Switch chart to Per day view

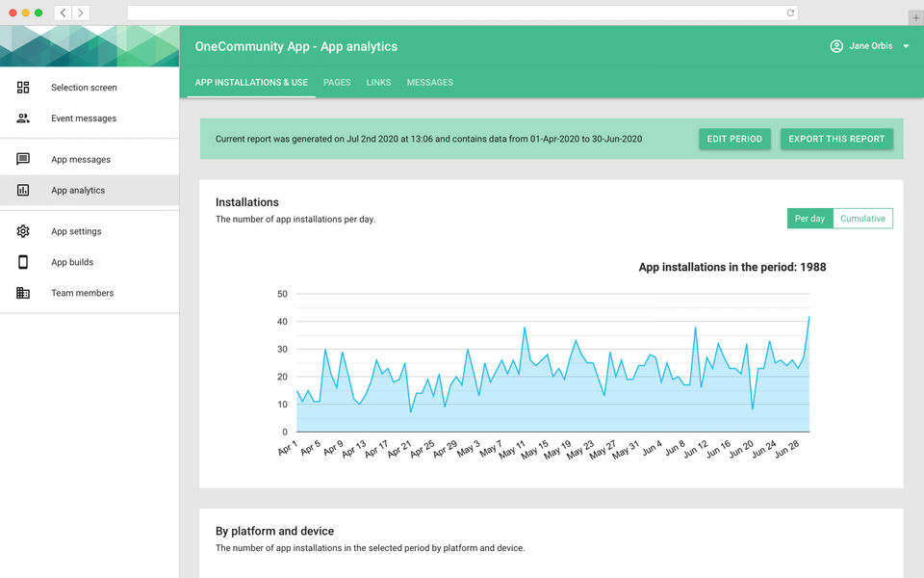tap(809, 219)
